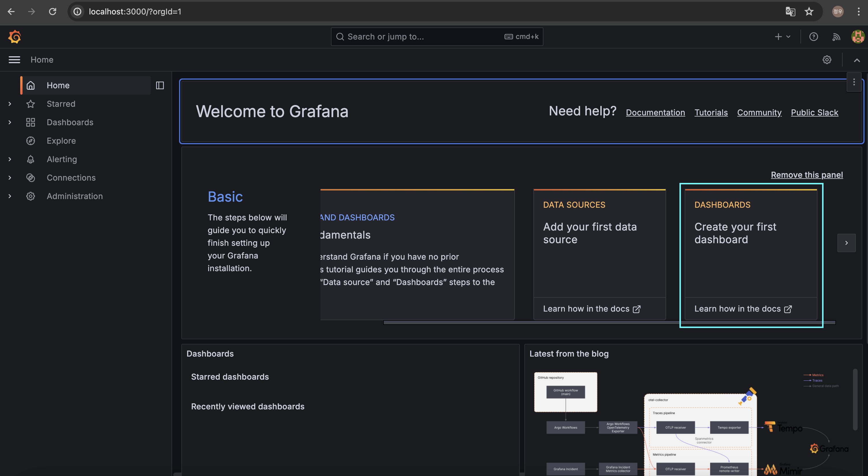868x476 pixels.
Task: Open the Documentation link
Action: [x=655, y=113]
